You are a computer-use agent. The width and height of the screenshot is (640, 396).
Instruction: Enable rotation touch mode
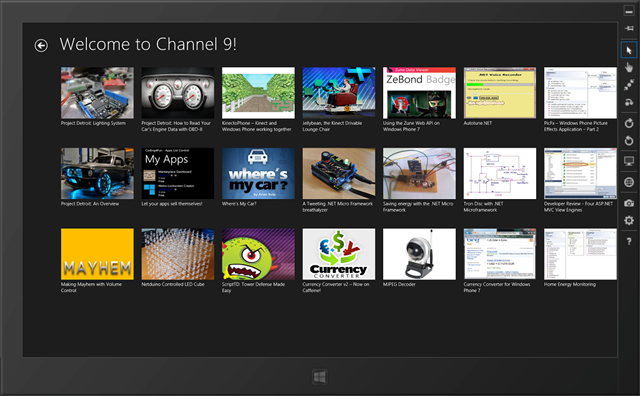tap(629, 102)
